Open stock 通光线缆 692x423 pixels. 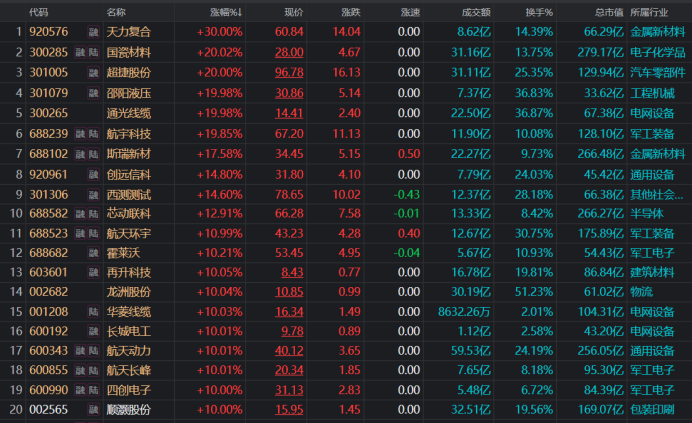coord(128,113)
